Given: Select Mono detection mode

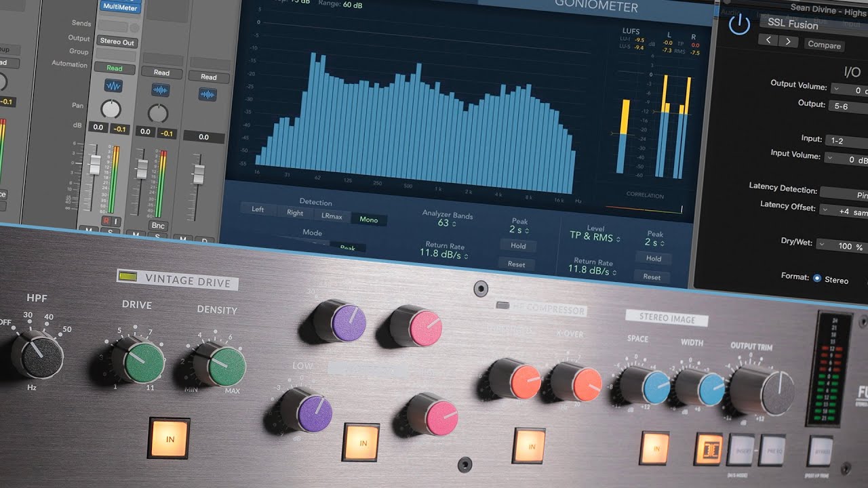Looking at the screenshot, I should pyautogui.click(x=369, y=220).
